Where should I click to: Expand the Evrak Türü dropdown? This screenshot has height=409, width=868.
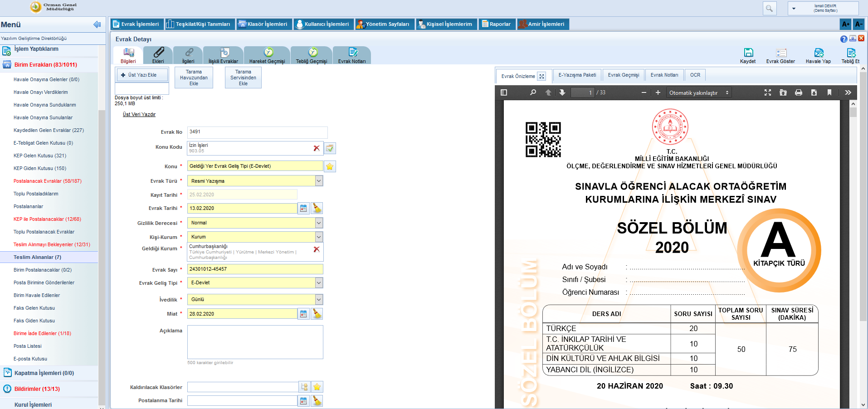(319, 181)
